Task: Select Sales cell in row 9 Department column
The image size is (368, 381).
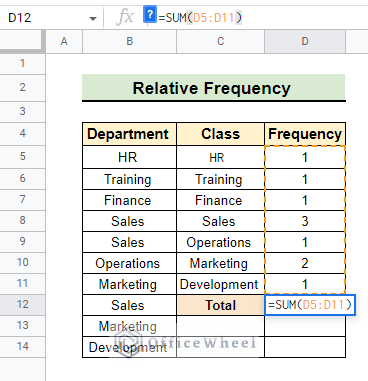Action: pyautogui.click(x=129, y=242)
